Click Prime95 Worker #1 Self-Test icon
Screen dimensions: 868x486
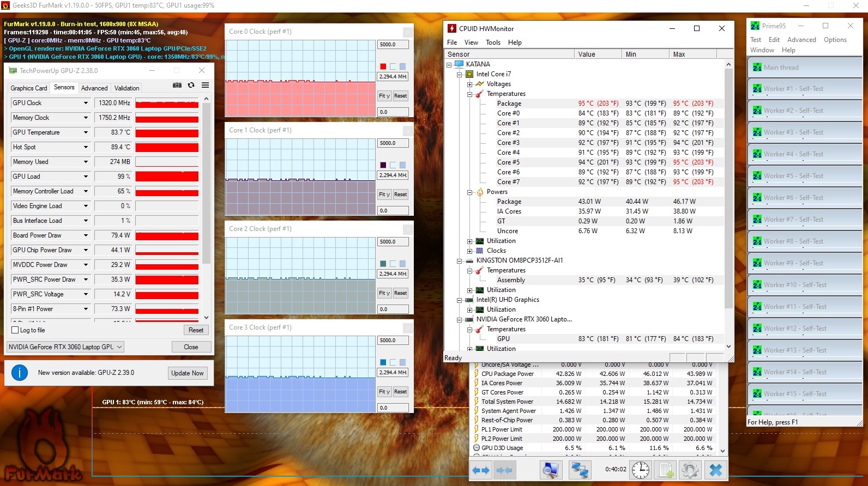pos(757,89)
